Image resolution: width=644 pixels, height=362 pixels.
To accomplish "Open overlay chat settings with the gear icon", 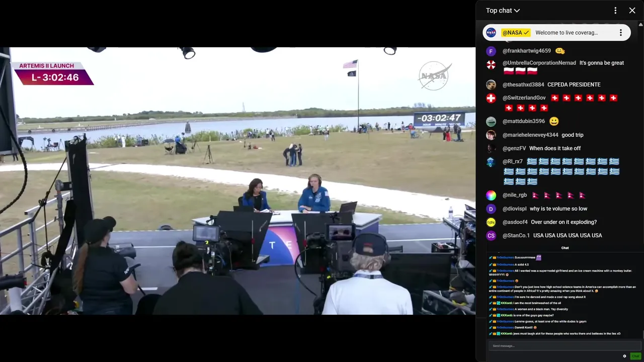I will point(625,356).
